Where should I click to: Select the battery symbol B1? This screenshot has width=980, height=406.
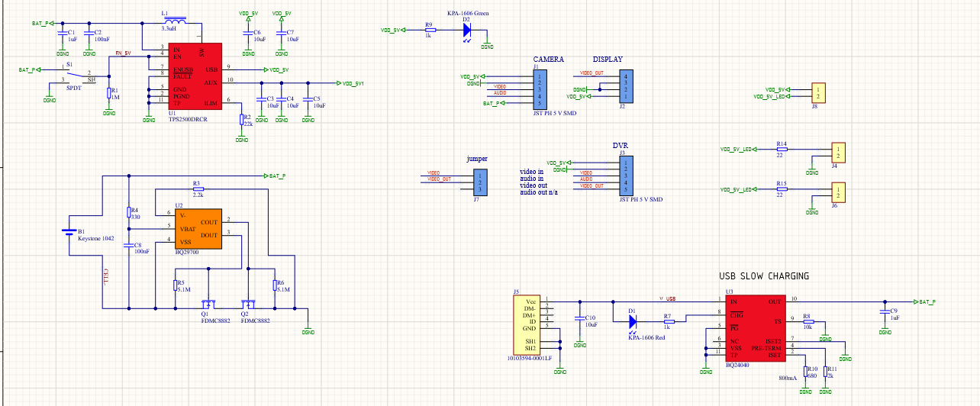tap(70, 231)
